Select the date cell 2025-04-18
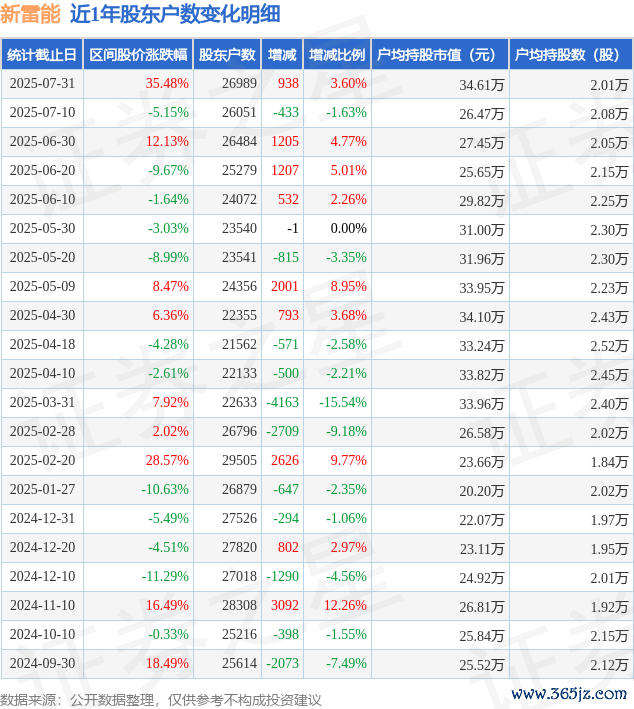 43,344
